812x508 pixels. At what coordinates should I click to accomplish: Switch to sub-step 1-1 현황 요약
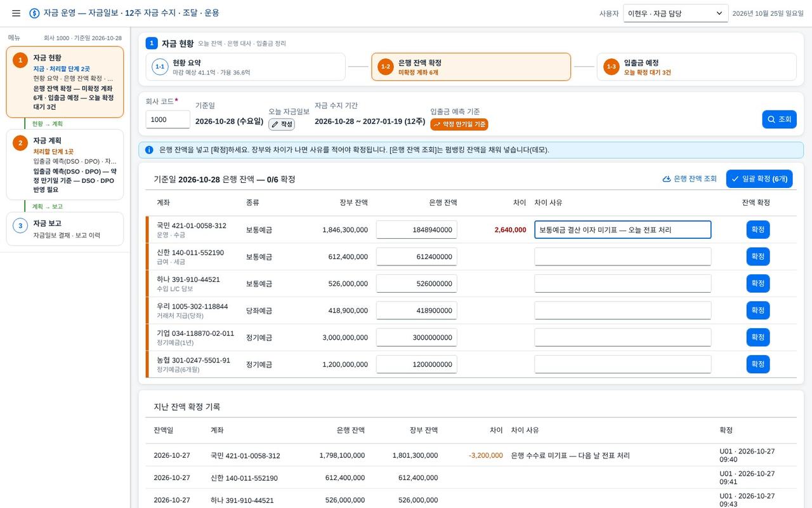(246, 67)
